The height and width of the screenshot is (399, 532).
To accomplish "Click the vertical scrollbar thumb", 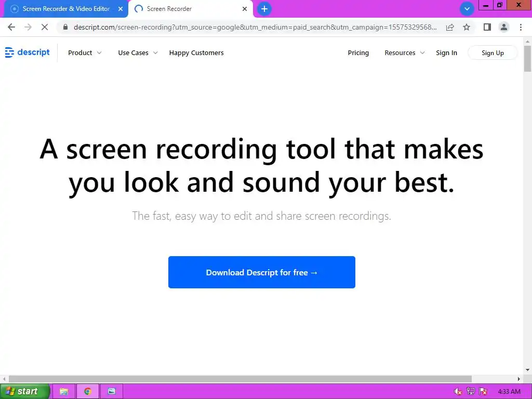I will 527,58.
